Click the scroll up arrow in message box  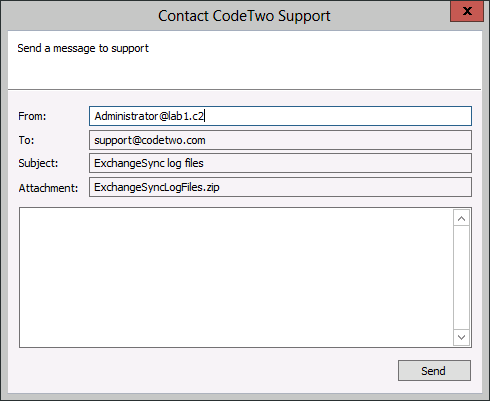coord(461,218)
